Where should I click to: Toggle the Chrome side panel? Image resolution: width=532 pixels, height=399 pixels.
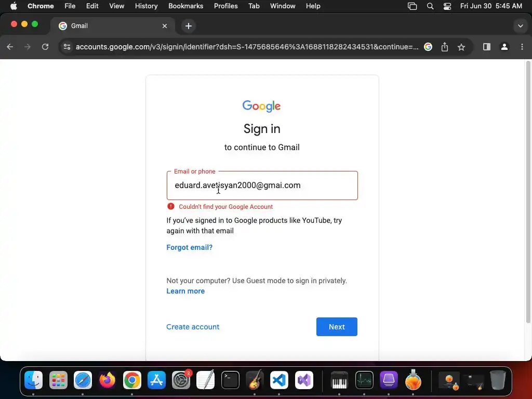[486, 47]
